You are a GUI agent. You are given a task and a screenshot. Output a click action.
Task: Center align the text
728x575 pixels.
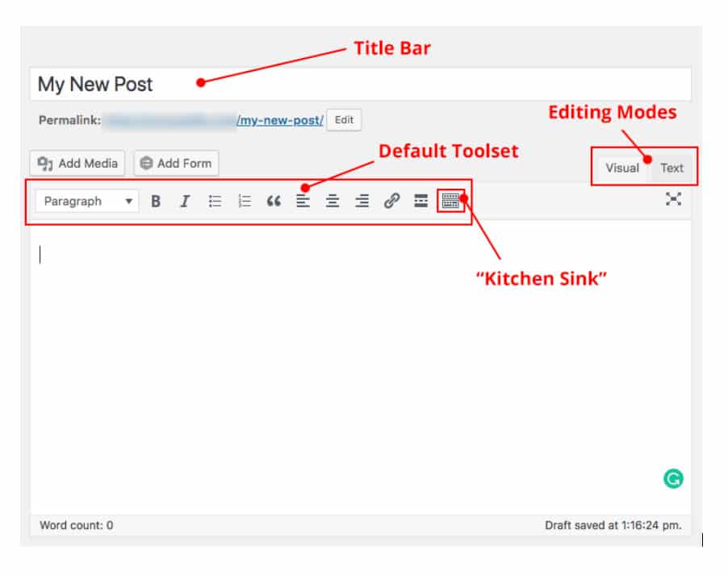pos(333,202)
